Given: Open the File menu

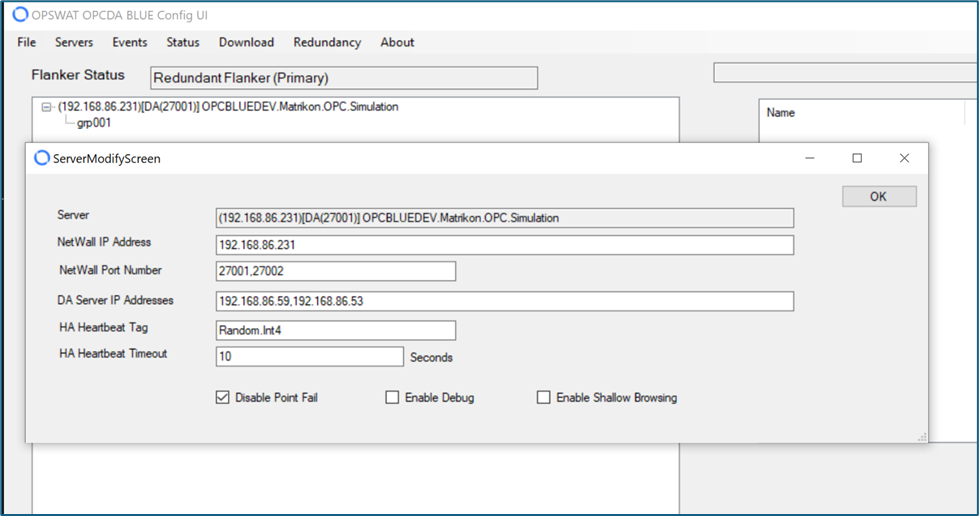Looking at the screenshot, I should pos(26,42).
